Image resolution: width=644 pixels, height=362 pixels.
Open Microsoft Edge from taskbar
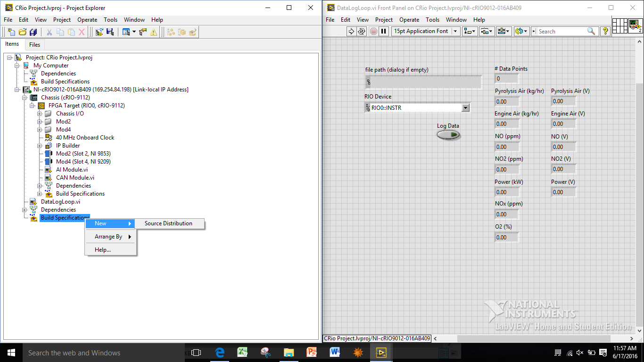[220, 352]
